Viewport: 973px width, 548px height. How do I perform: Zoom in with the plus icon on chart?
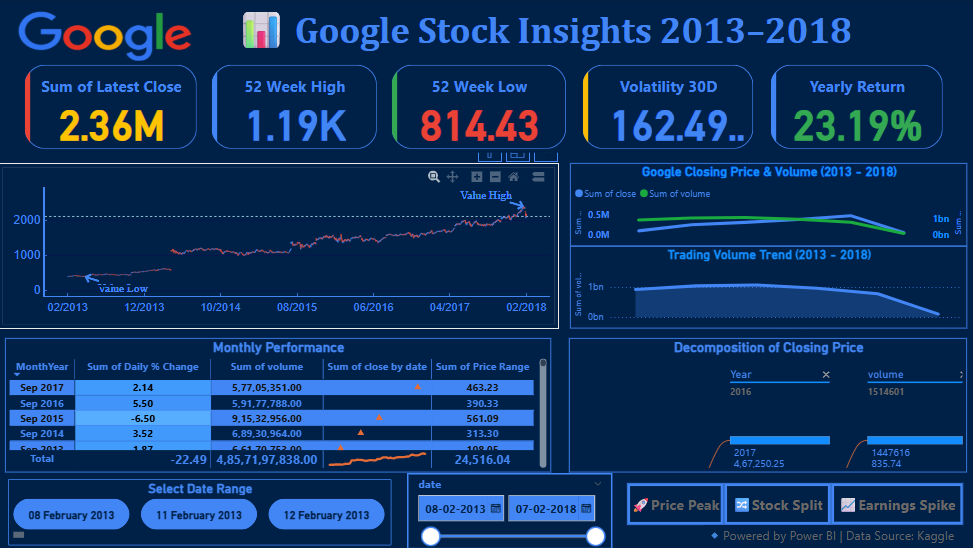[x=477, y=177]
